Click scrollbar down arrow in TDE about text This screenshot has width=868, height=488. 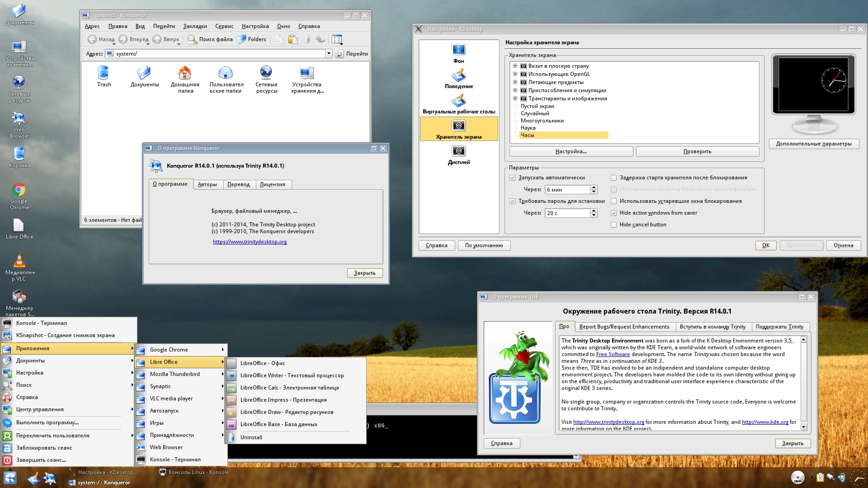(803, 427)
